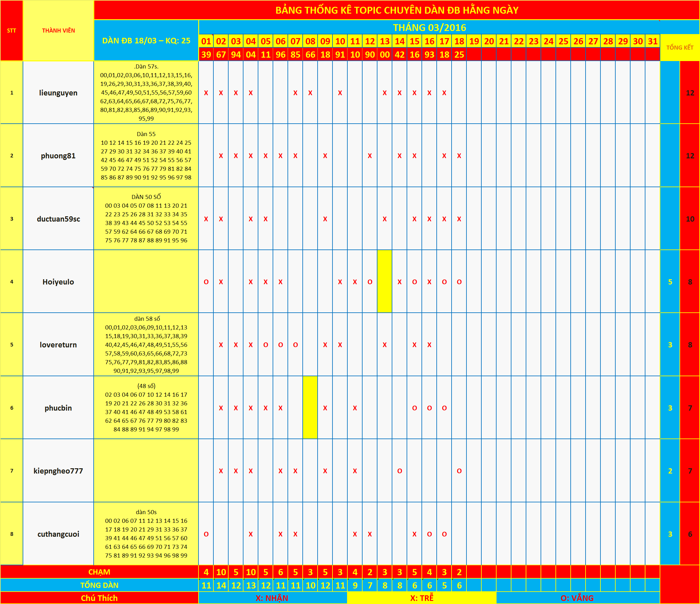Click the '.Dàn 57s.' number list of lieunguyen
Image resolution: width=700 pixels, height=604 pixels.
(x=146, y=93)
